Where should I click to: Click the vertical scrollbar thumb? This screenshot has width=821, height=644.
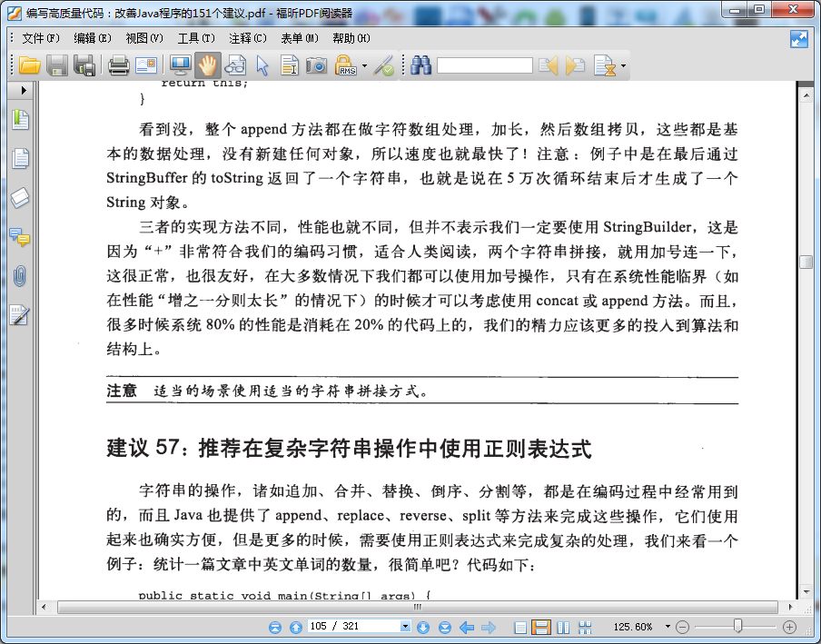tap(806, 262)
